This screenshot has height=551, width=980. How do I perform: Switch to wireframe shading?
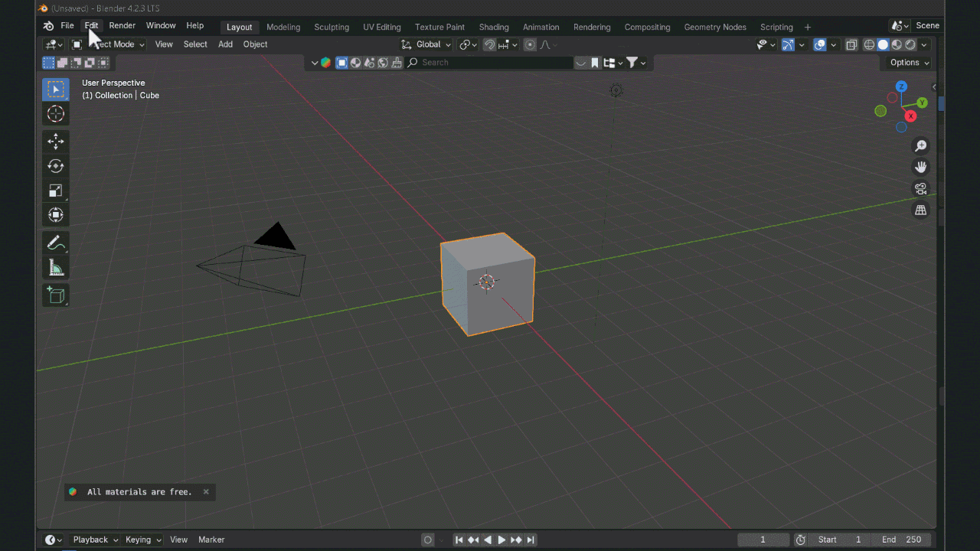[869, 44]
